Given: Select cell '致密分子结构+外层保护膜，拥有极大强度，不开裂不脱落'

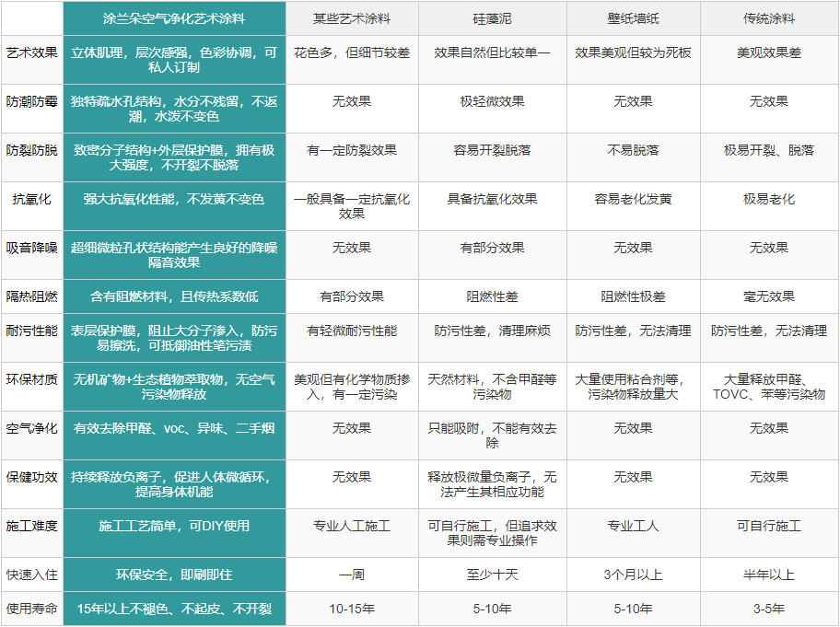Looking at the screenshot, I should point(174,157).
